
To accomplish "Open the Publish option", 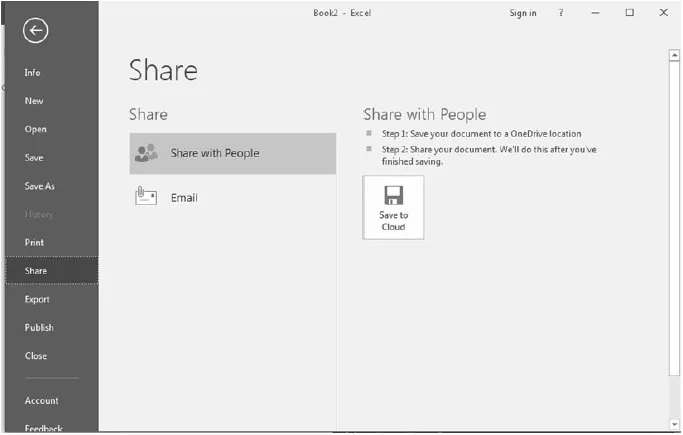I will click(x=40, y=327).
